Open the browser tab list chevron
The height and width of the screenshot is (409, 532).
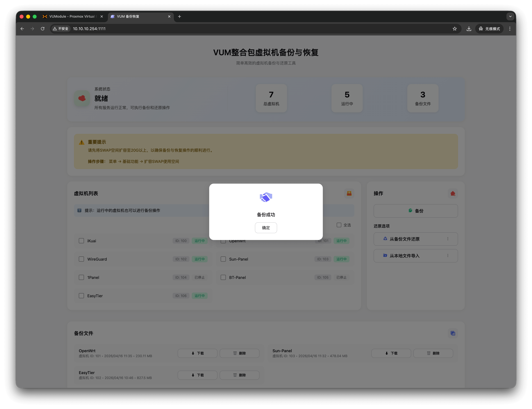coord(510,17)
